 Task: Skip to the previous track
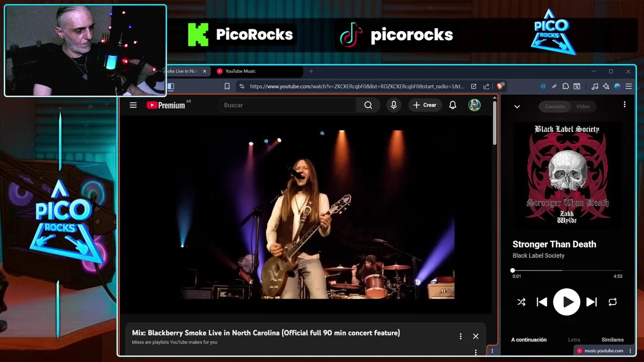(542, 302)
